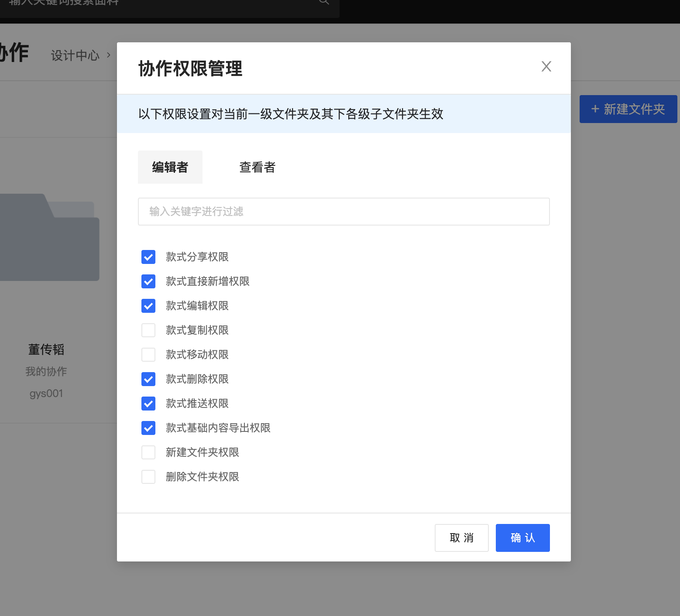
Task: Click the 输入关键字进行过滤 filter field
Action: [x=343, y=212]
